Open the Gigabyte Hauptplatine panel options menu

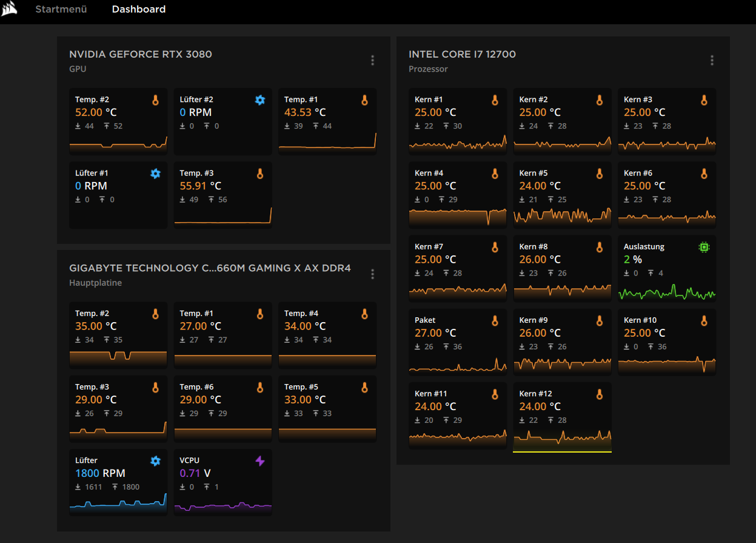click(x=372, y=274)
